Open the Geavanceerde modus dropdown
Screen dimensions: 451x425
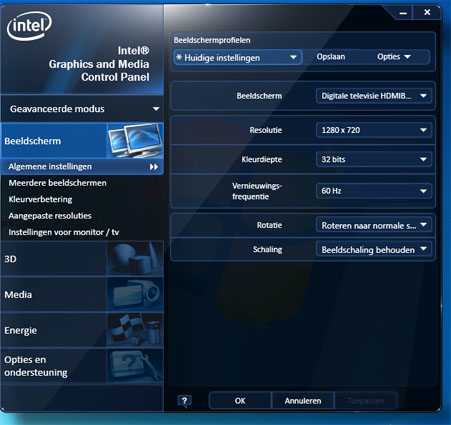tap(82, 109)
